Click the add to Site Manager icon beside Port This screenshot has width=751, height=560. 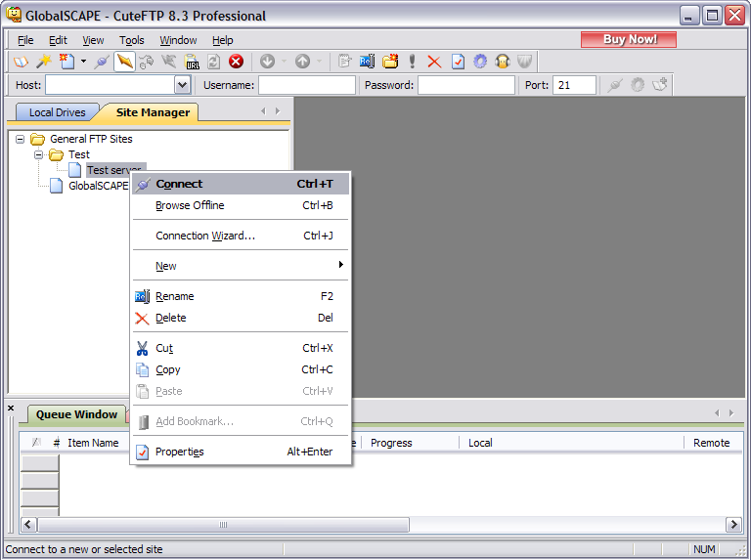pos(660,85)
